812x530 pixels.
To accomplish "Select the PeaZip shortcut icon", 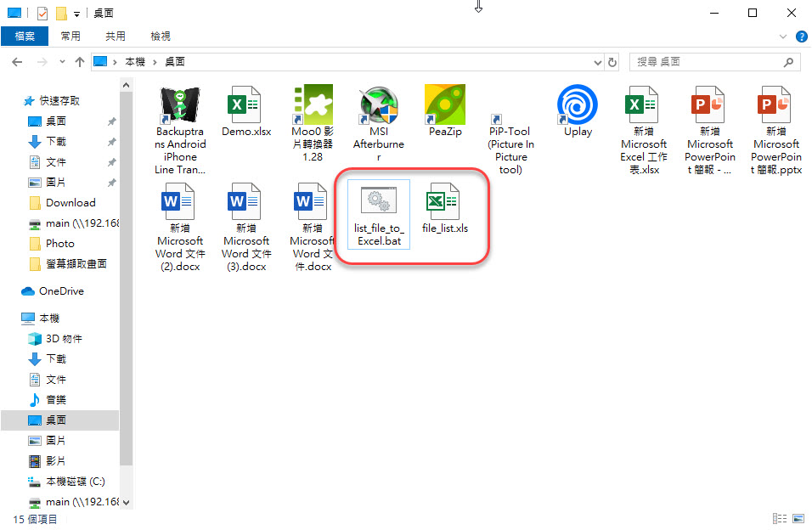I will coord(445,104).
